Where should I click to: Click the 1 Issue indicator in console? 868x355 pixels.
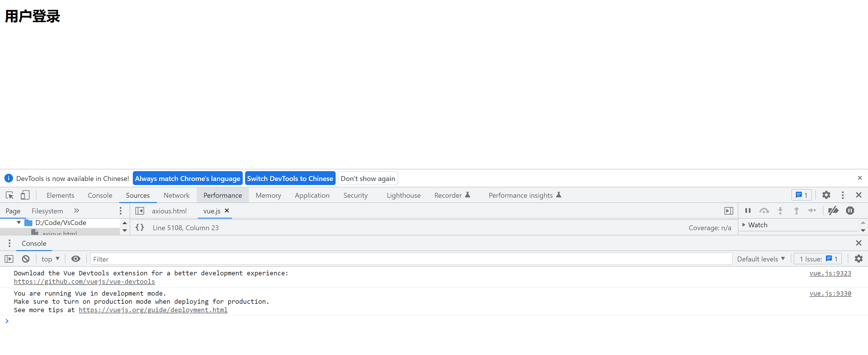click(818, 259)
